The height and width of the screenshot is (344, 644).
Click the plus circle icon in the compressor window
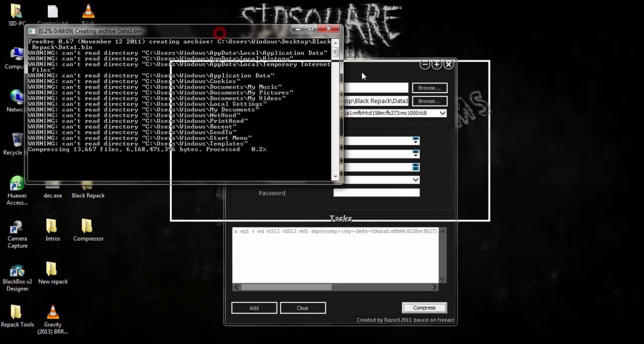(437, 64)
